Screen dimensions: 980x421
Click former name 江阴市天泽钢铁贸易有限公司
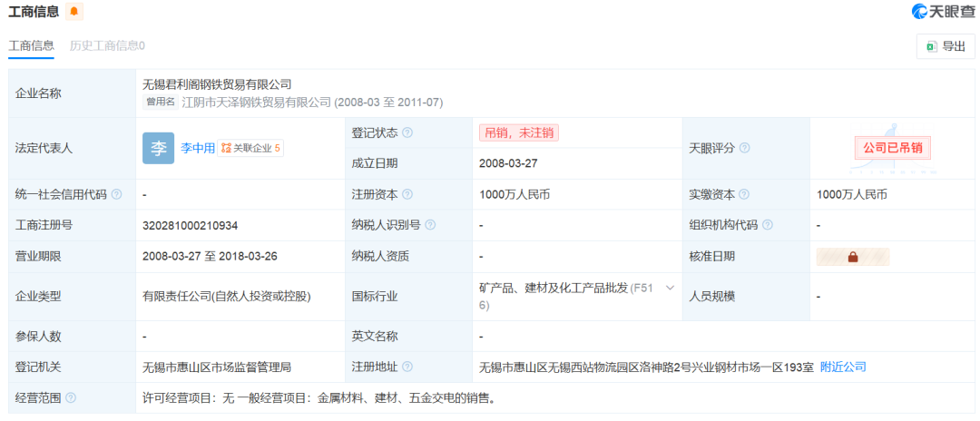256,103
